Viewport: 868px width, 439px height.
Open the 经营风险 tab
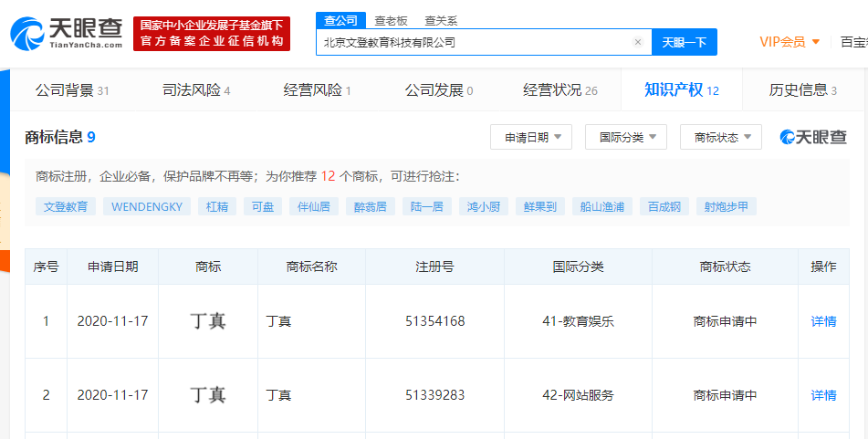click(318, 90)
